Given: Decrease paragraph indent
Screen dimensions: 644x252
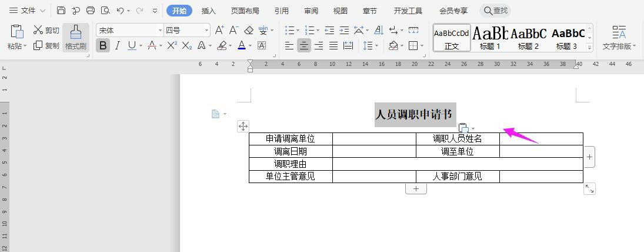Looking at the screenshot, I should [x=329, y=30].
